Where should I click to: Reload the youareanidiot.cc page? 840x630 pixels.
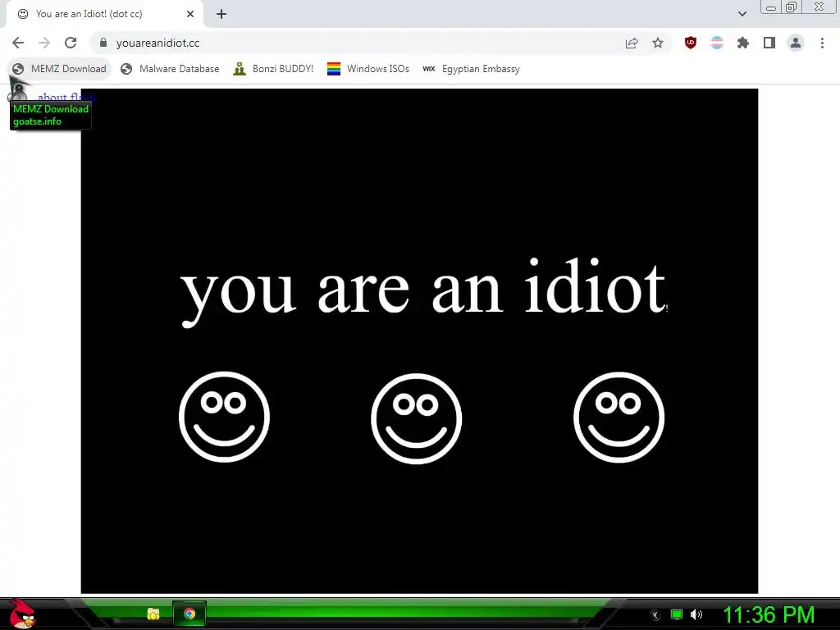71,43
